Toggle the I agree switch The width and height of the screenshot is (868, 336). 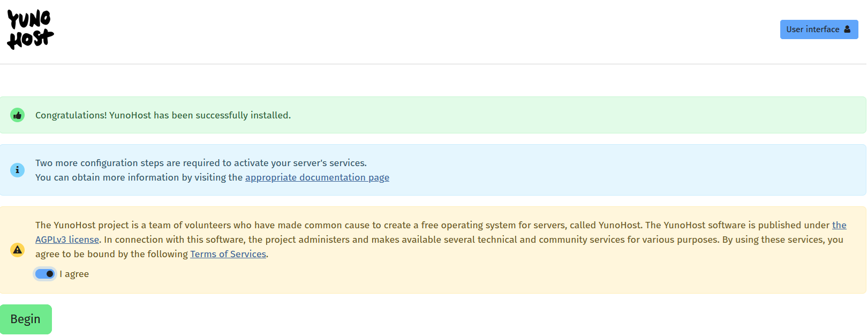tap(45, 274)
